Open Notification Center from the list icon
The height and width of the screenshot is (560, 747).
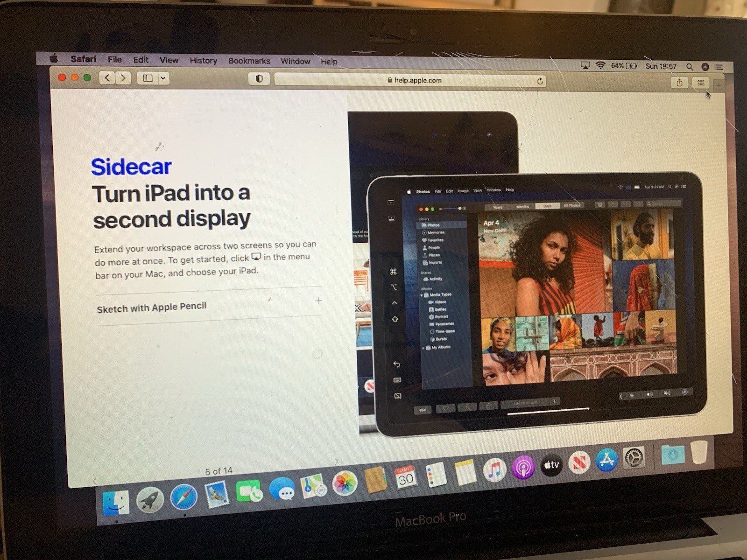point(719,67)
